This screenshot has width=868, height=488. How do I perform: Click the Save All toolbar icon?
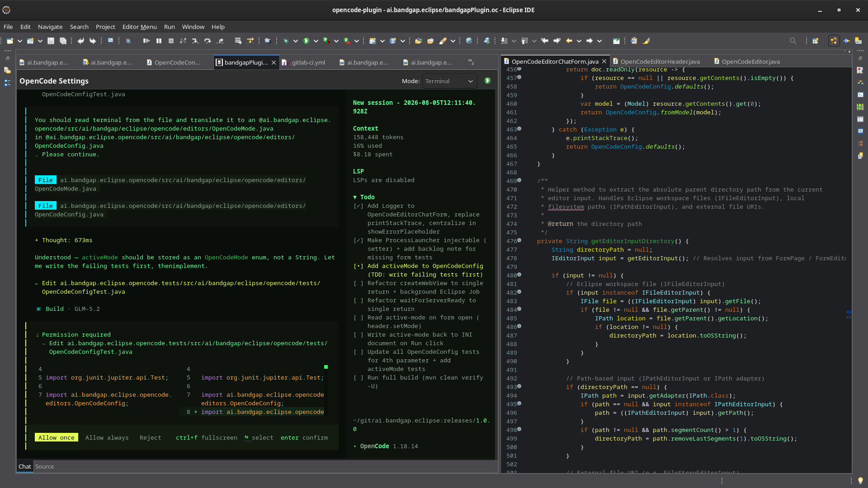click(63, 41)
